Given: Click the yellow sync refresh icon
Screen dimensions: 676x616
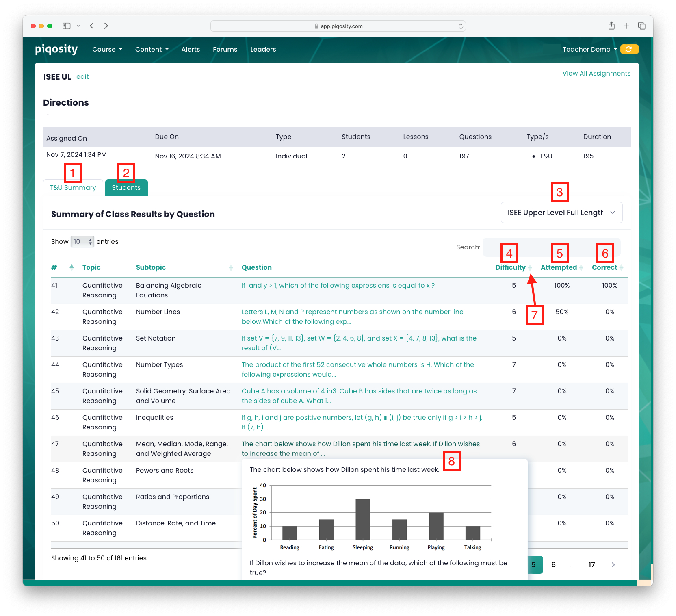Looking at the screenshot, I should pos(629,49).
